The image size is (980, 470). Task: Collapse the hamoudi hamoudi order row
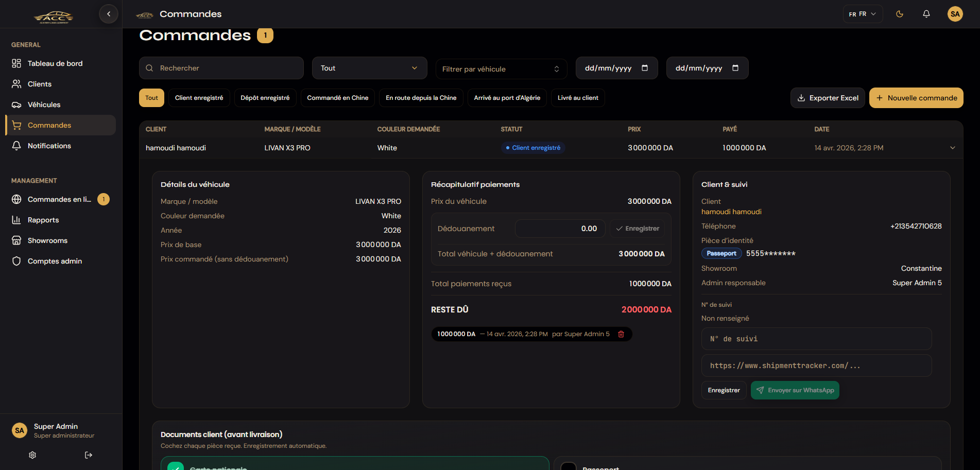pyautogui.click(x=952, y=148)
